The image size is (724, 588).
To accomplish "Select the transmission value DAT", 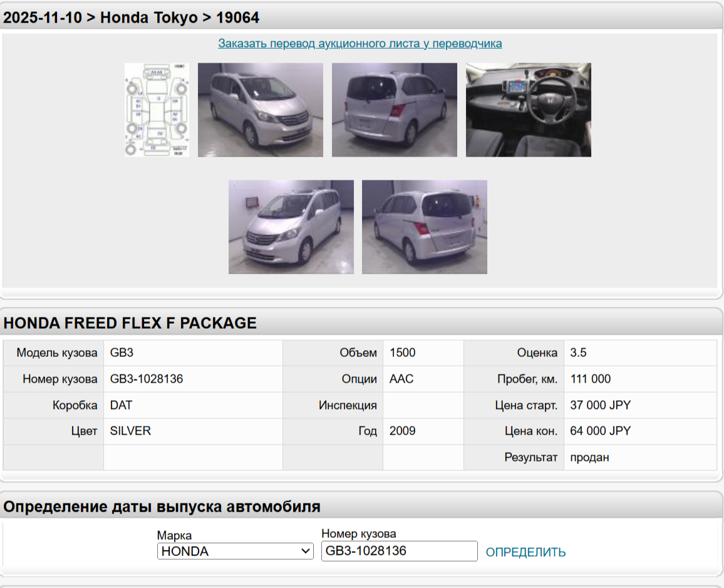I will (121, 405).
